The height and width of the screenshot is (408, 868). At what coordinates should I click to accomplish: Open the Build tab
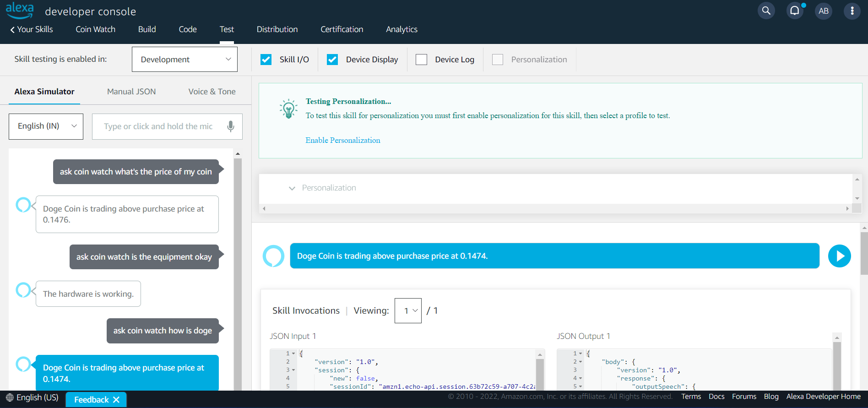[x=147, y=29]
